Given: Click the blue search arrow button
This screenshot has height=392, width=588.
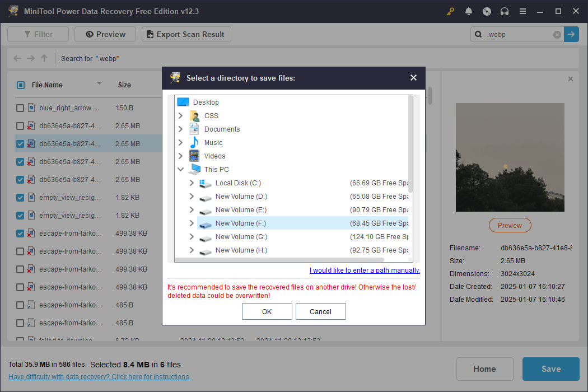Looking at the screenshot, I should coord(571,34).
